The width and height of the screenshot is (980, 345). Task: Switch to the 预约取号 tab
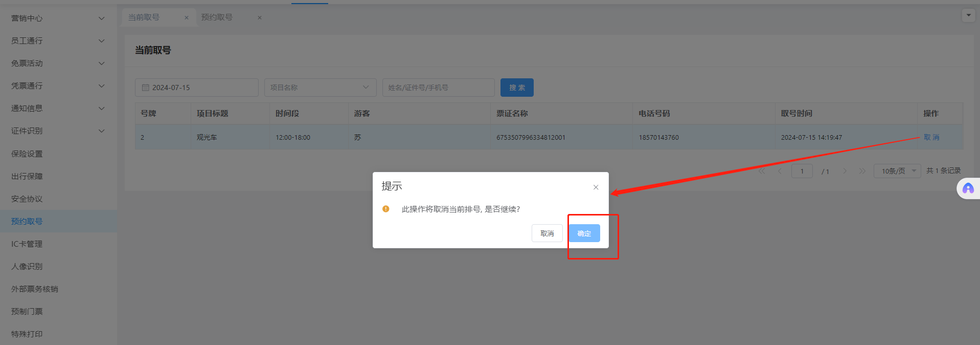coord(217,17)
